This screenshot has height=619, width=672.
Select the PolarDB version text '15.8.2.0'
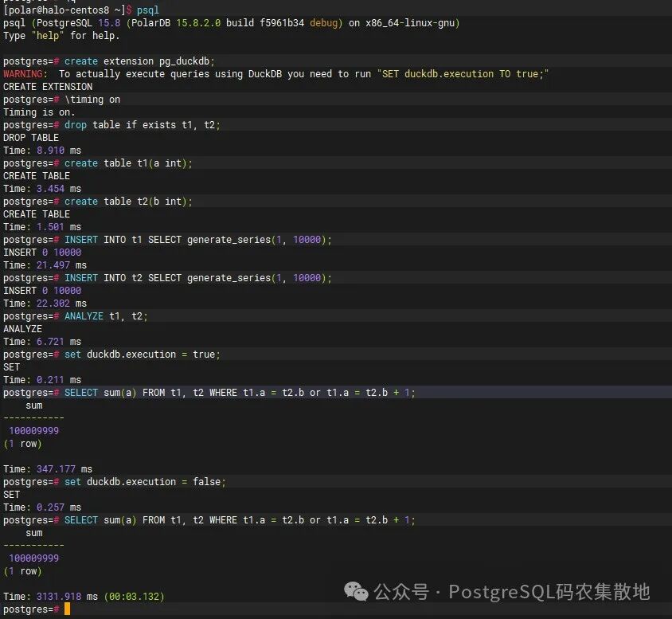pos(198,23)
